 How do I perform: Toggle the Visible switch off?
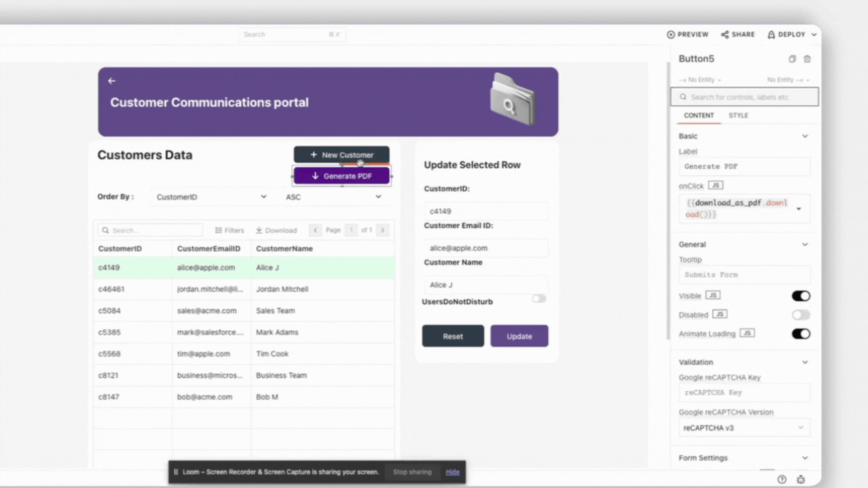[x=801, y=296]
